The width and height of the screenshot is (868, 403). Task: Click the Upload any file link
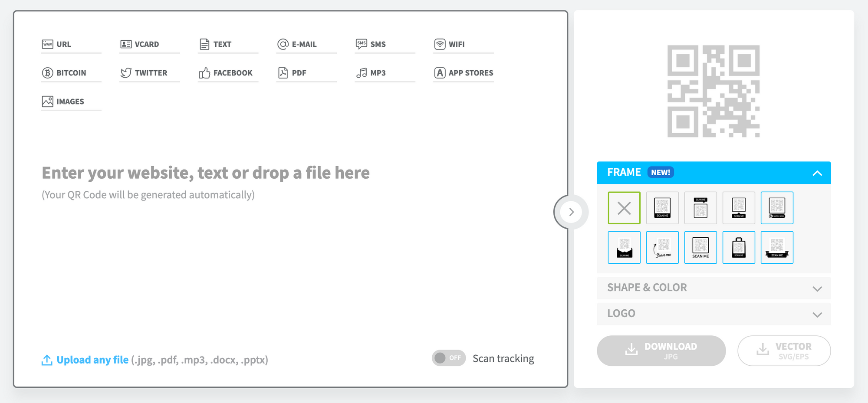click(92, 359)
